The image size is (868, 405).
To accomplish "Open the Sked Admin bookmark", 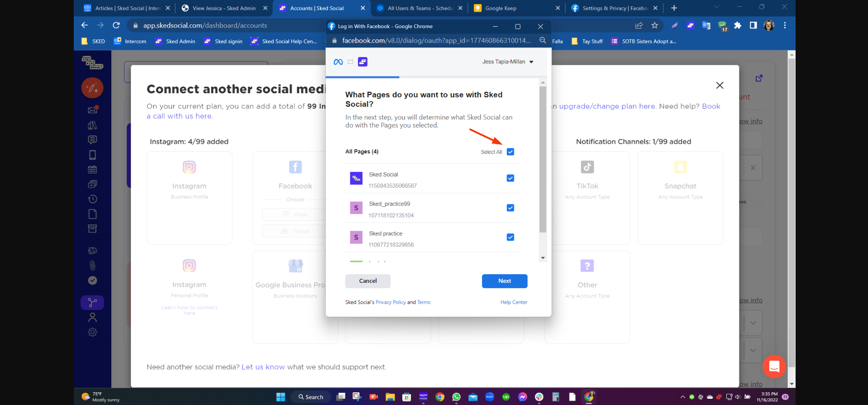I will coord(175,41).
